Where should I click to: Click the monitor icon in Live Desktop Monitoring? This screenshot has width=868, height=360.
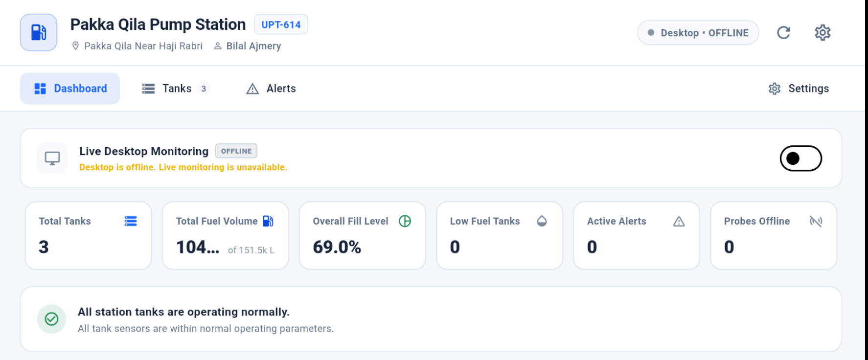coord(52,158)
